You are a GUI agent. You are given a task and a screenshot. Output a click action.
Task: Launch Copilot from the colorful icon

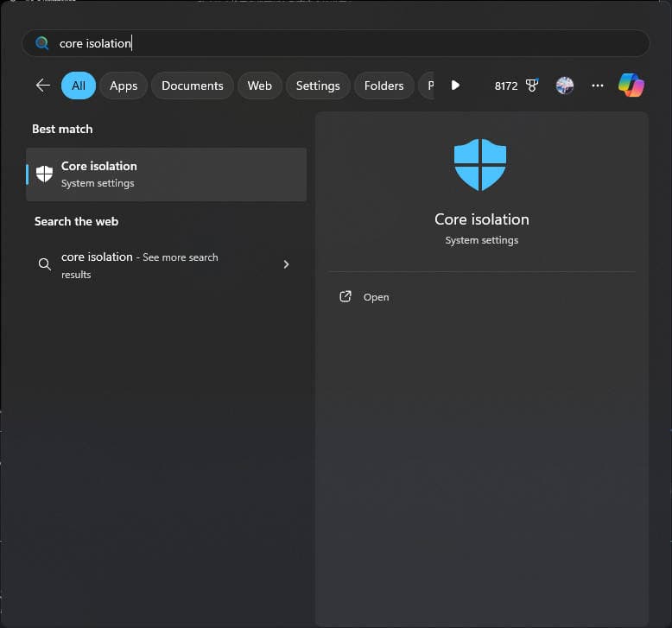[631, 85]
